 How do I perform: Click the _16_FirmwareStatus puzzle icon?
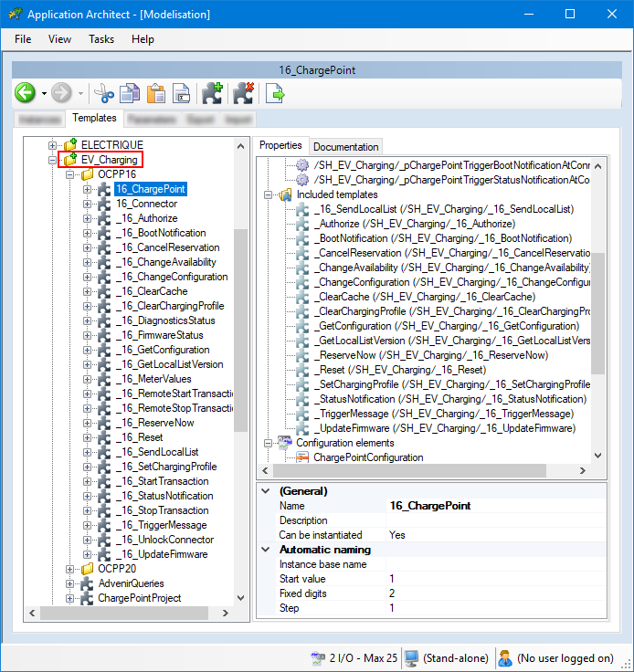click(104, 335)
